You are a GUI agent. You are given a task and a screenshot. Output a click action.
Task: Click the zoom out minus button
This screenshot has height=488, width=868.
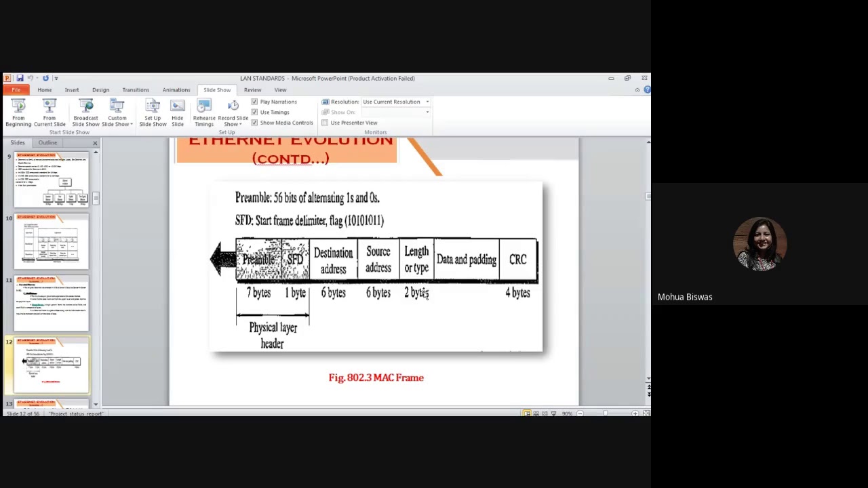pos(580,413)
